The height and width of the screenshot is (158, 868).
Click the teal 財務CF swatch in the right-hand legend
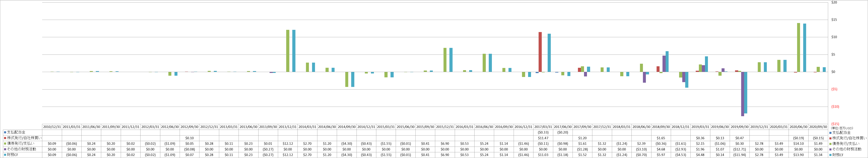[830, 155]
